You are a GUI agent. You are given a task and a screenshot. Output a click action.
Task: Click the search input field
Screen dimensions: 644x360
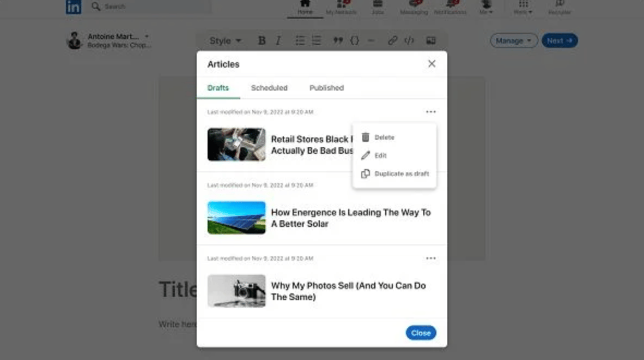[150, 6]
